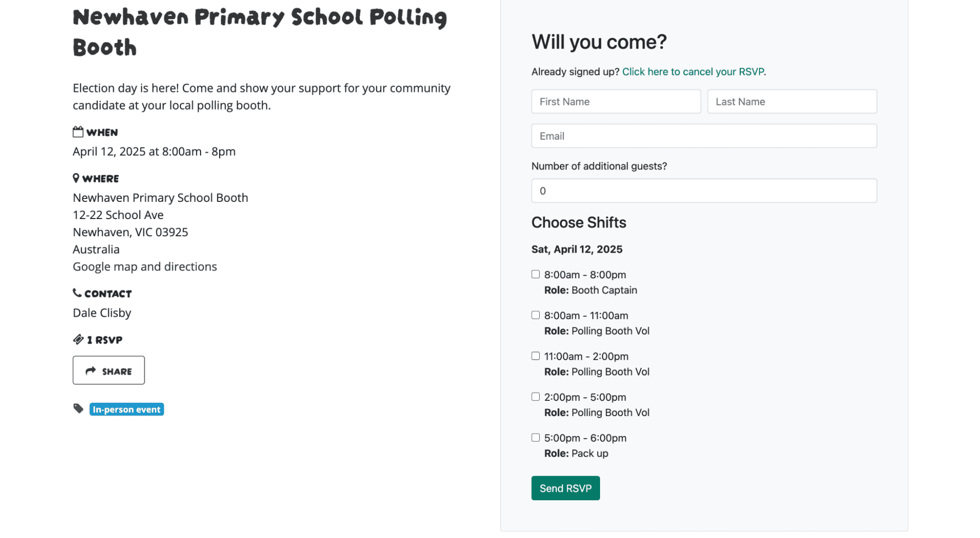Click the phone icon beside Contact
This screenshot has width=980, height=538.
(77, 293)
